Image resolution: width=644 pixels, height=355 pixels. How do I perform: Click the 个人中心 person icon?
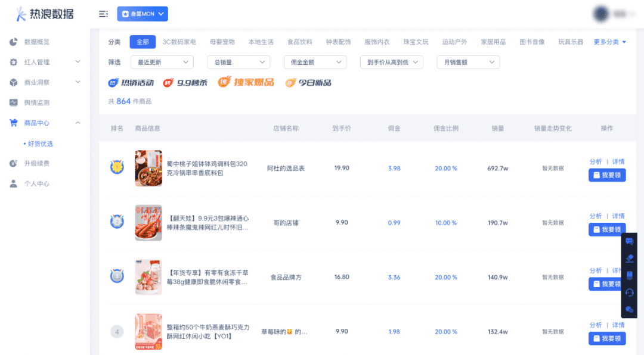pyautogui.click(x=14, y=183)
